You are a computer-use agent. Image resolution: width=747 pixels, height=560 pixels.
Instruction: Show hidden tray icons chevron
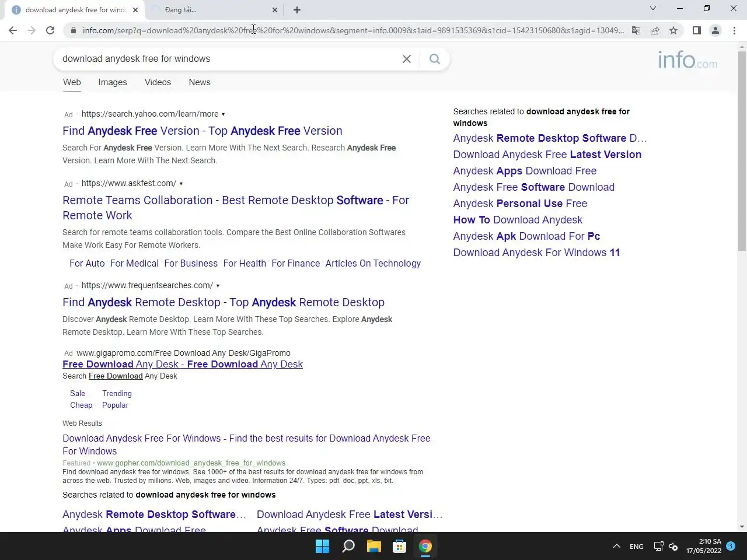tap(616, 547)
